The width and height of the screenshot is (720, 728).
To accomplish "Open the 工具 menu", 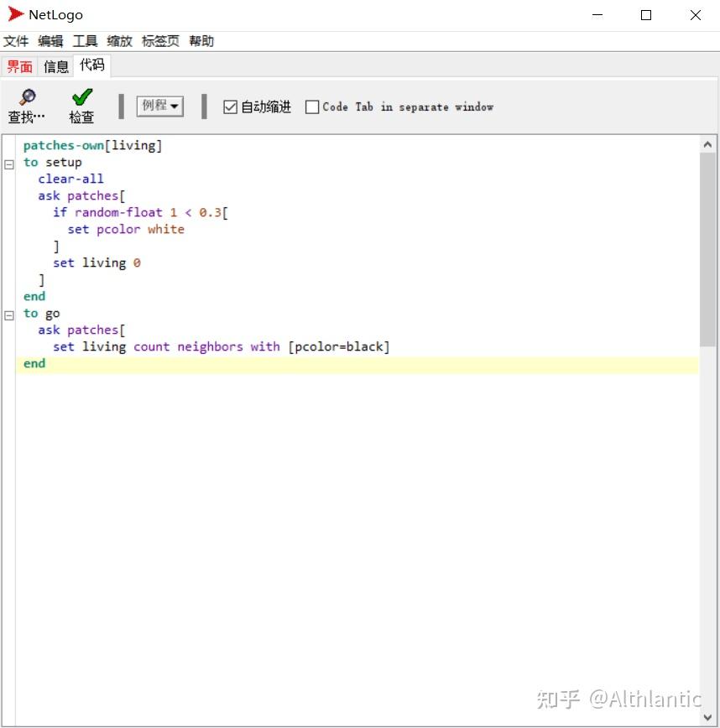I will 84,40.
